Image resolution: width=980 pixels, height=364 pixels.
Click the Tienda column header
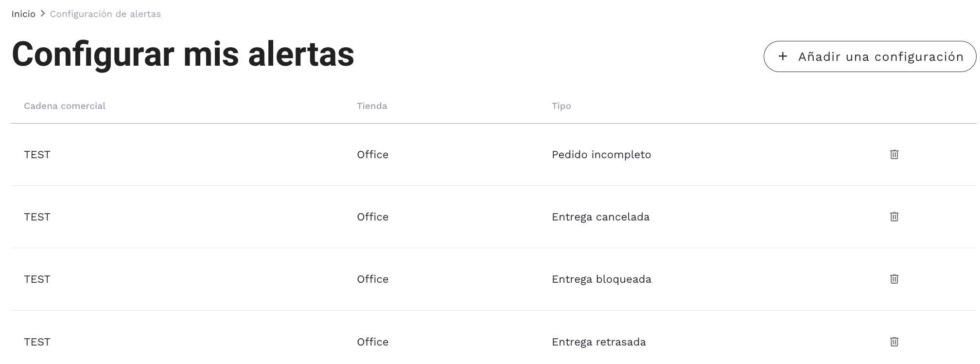[372, 106]
